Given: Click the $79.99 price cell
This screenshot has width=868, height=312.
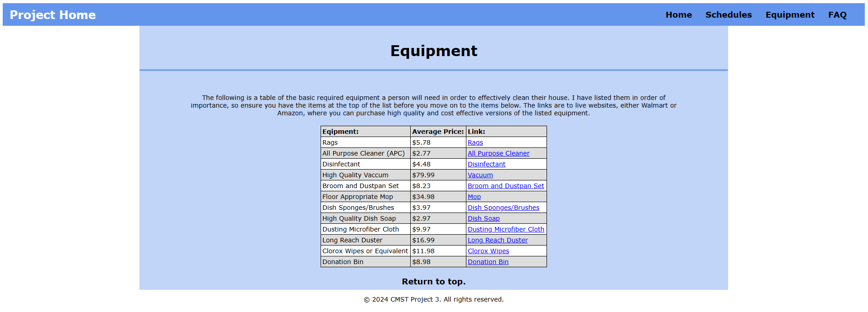Looking at the screenshot, I should (438, 175).
